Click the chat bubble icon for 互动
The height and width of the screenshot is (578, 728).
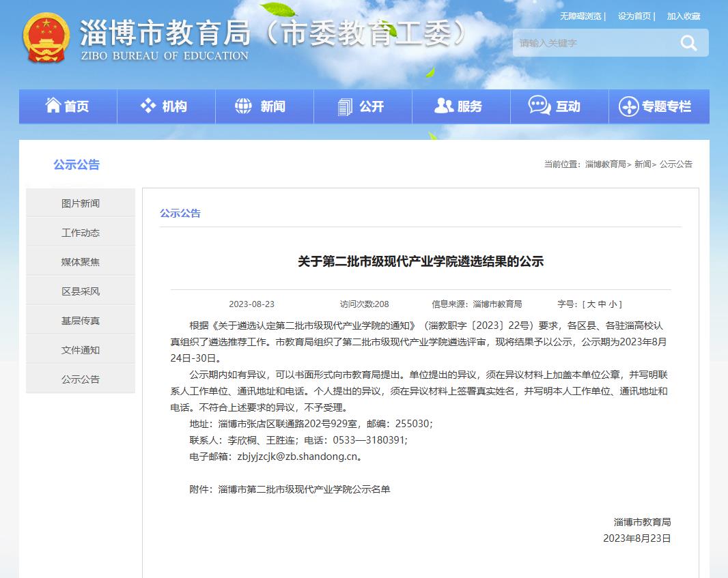point(540,106)
